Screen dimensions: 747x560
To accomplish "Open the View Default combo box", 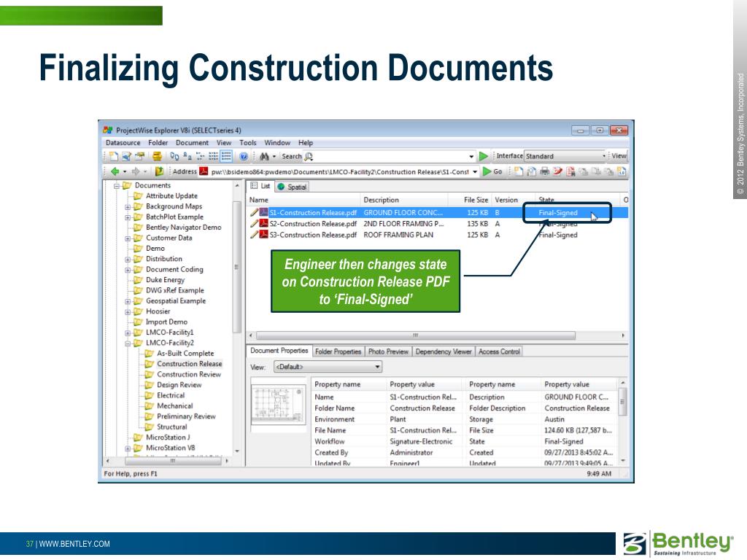I will point(328,367).
